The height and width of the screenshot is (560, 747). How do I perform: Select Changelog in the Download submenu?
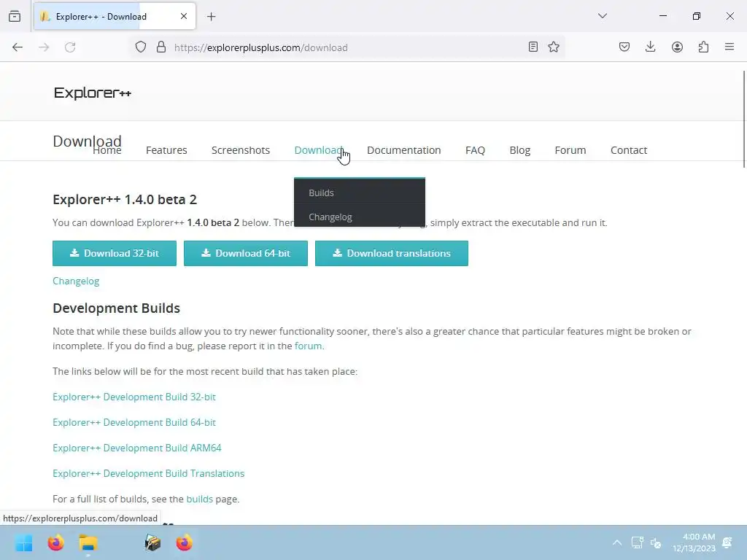360,217
